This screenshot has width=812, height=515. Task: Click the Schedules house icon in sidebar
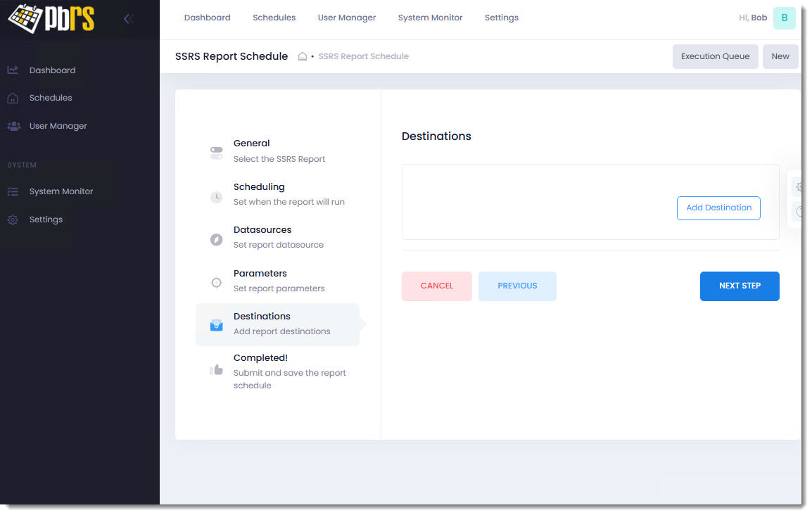click(13, 98)
